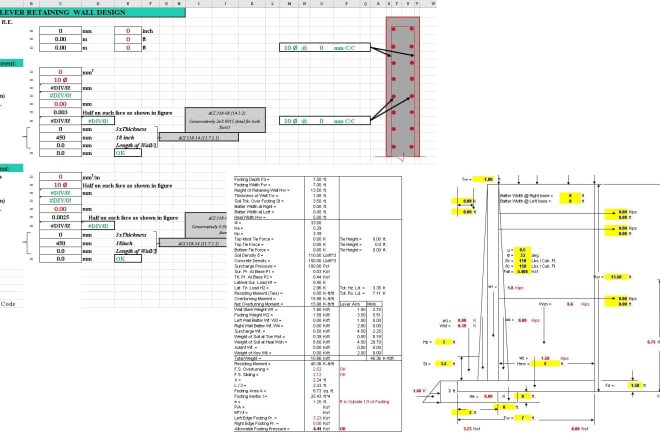Select the RETAINING WALL DESIGN title banner
This screenshot has height=440, width=660.
pos(92,12)
